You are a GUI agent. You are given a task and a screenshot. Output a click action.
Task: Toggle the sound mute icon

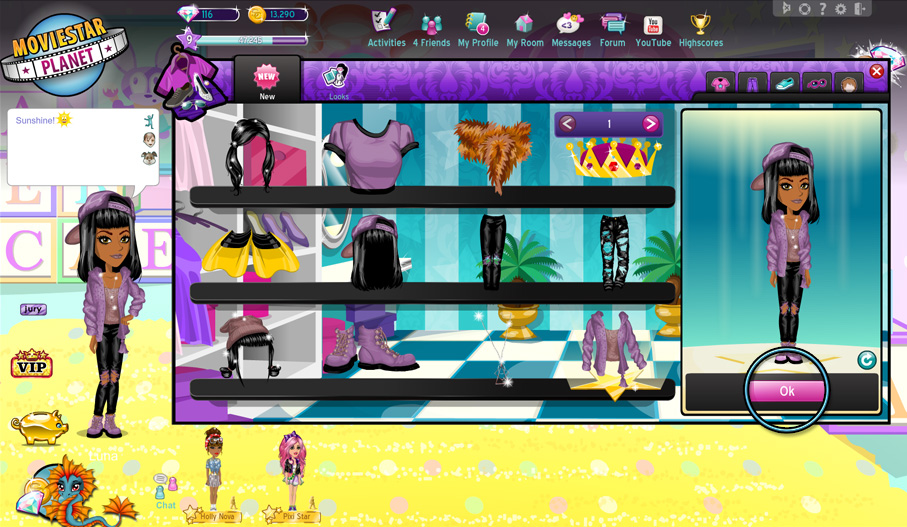786,9
